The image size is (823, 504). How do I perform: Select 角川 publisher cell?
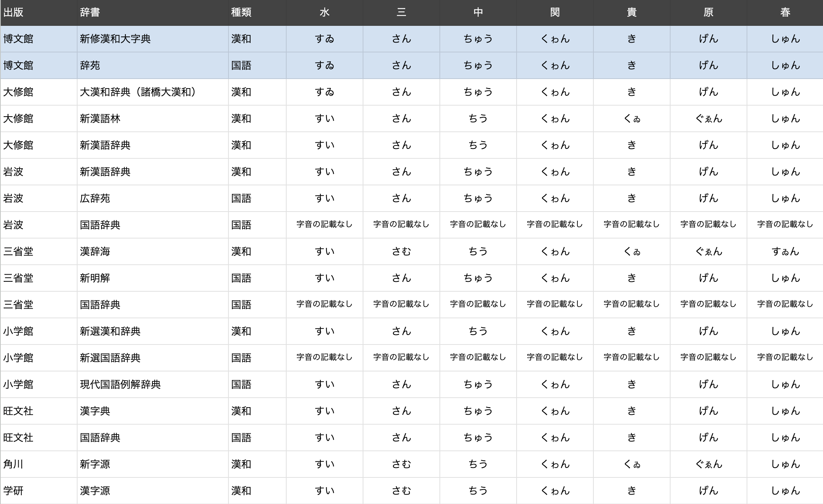pos(38,464)
